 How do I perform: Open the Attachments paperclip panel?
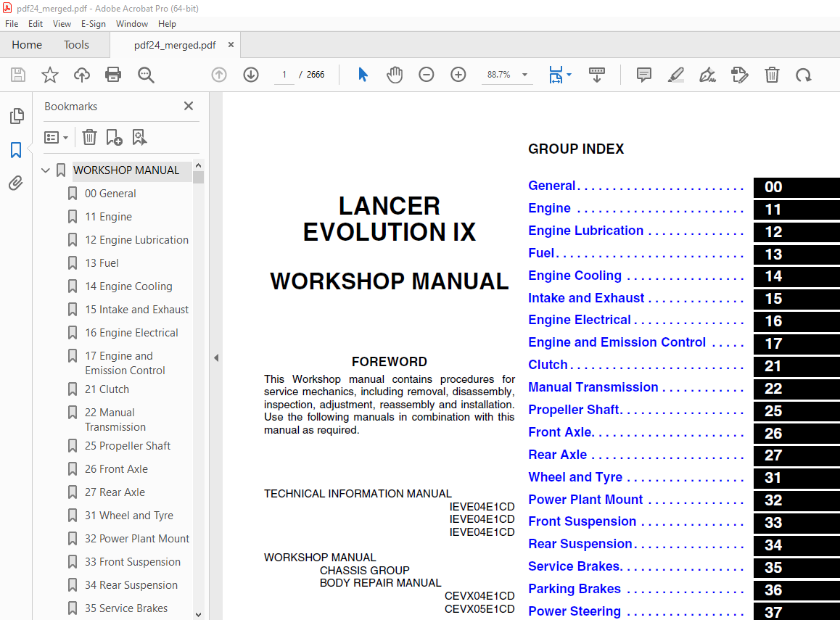point(16,183)
